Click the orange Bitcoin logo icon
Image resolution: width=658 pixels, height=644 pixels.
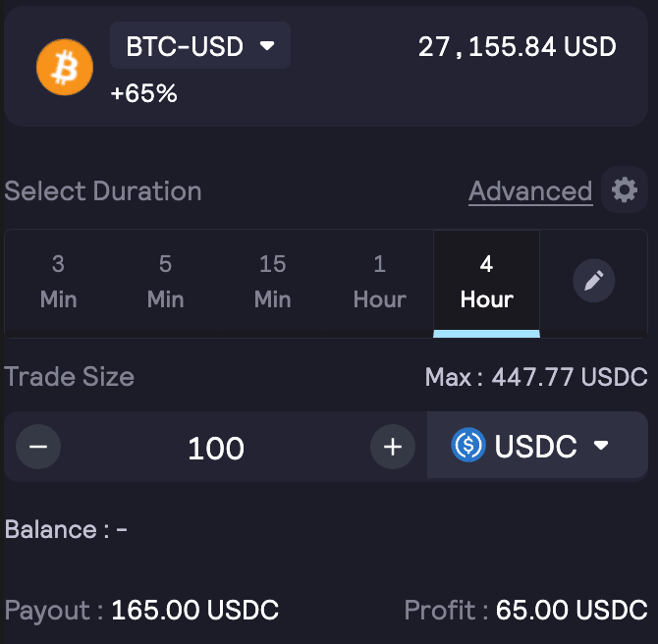click(64, 67)
